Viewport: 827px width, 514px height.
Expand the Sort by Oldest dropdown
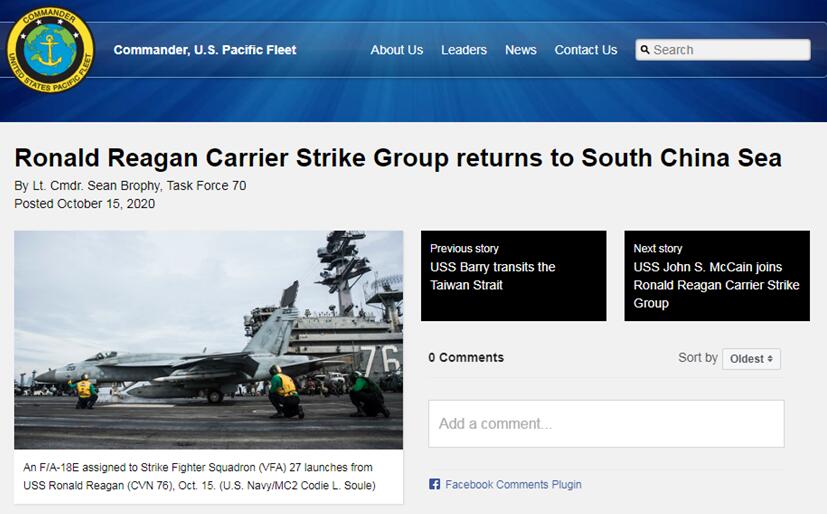pos(751,358)
